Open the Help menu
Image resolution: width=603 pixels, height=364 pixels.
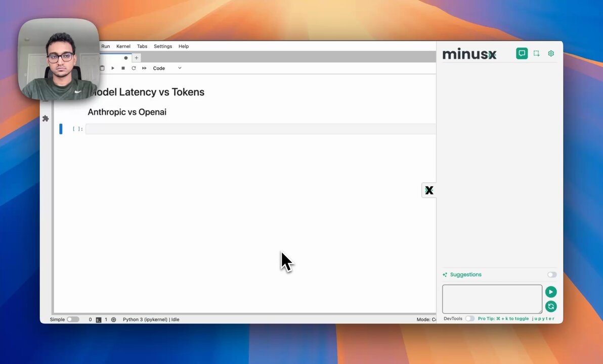184,46
